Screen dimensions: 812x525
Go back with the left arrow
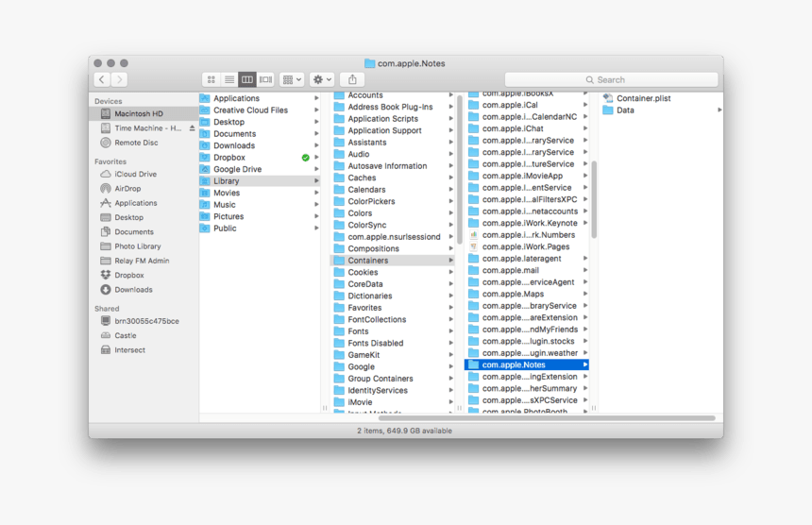[102, 79]
